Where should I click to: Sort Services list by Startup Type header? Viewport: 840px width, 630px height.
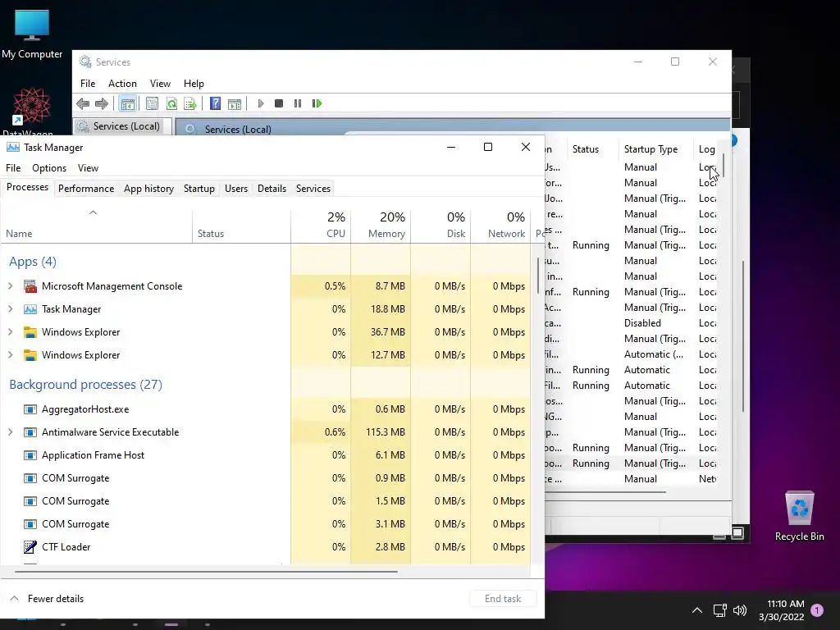(x=656, y=149)
